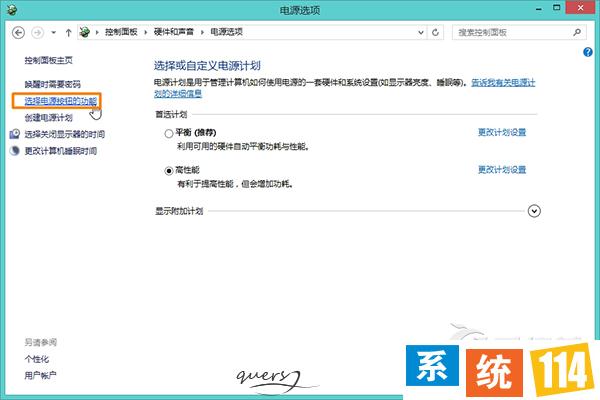Click the search magnifier icon
The height and width of the screenshot is (400, 600).
(577, 33)
